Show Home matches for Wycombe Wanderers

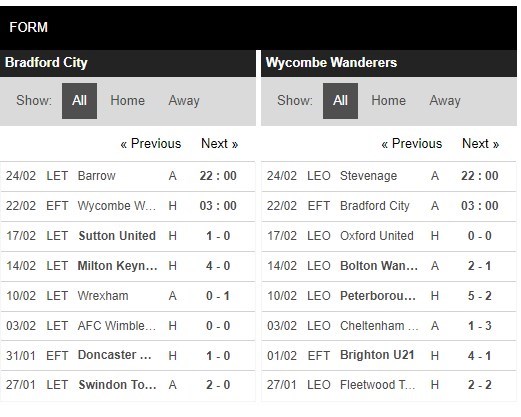pyautogui.click(x=389, y=101)
